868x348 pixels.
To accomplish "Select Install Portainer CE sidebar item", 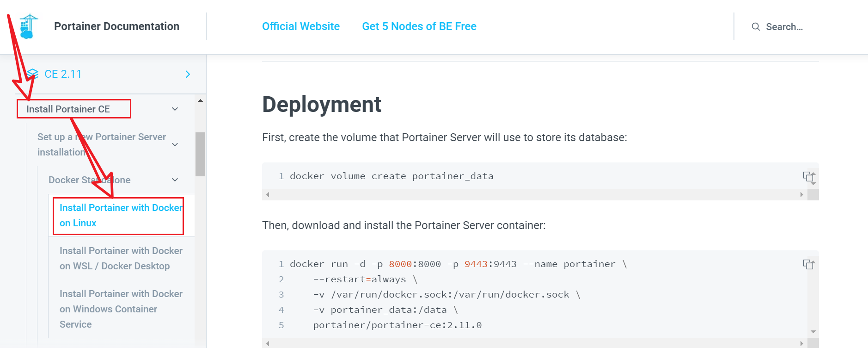I will tap(68, 109).
